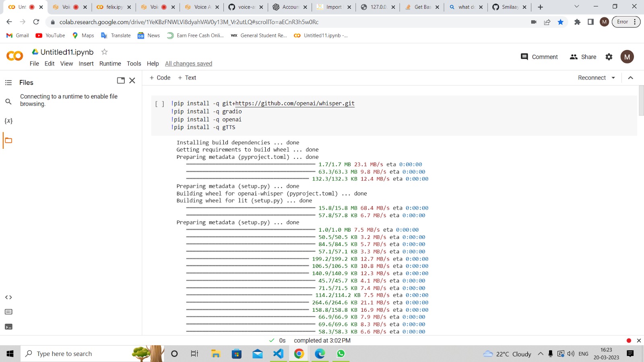Go to Colab home logo
The width and height of the screenshot is (644, 362).
click(15, 56)
